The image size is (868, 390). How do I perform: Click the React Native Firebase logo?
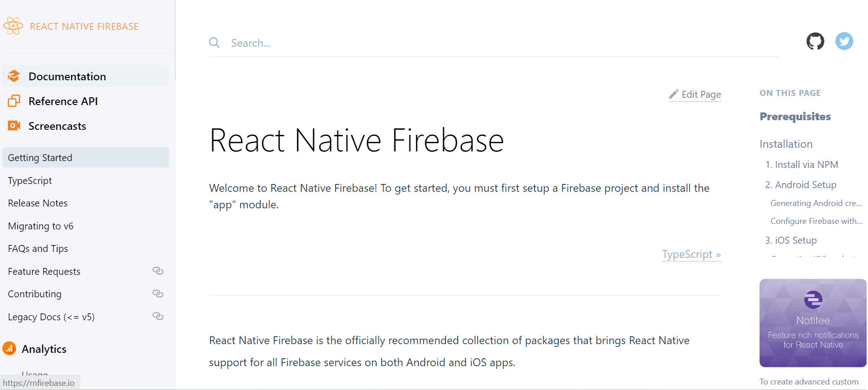click(13, 26)
